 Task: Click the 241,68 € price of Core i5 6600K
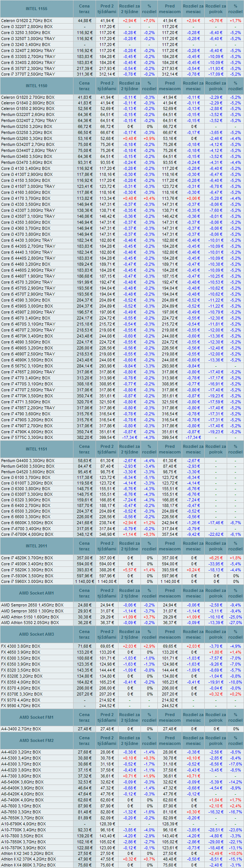(x=84, y=523)
